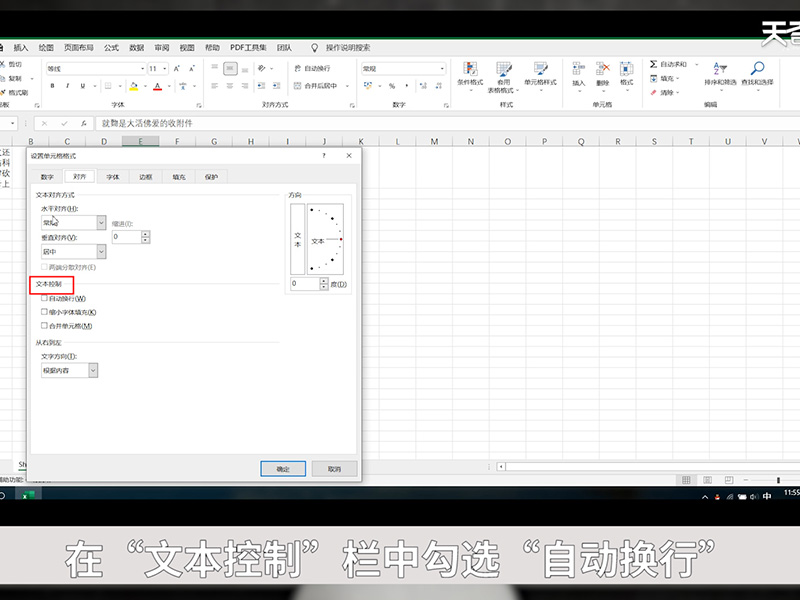Click the middle align icon in ribbon
Viewport: 800px width, 600px height.
pos(230,68)
